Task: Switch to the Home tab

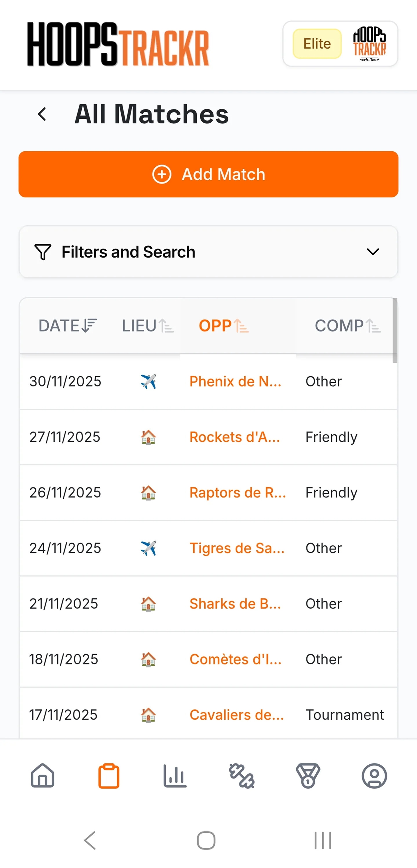Action: point(42,775)
